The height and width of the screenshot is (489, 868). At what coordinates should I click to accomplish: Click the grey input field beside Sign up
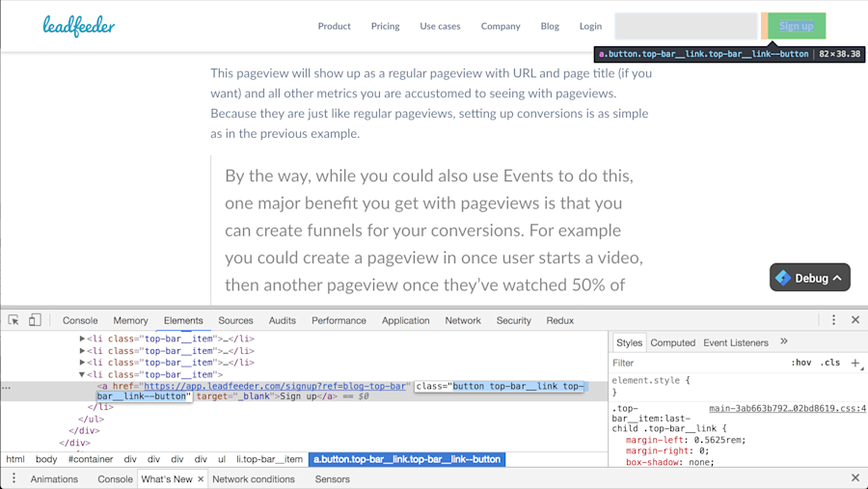pos(686,26)
